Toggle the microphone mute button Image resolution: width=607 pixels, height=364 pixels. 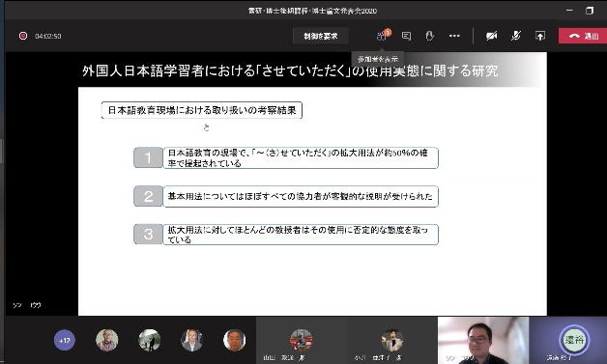[x=515, y=36]
